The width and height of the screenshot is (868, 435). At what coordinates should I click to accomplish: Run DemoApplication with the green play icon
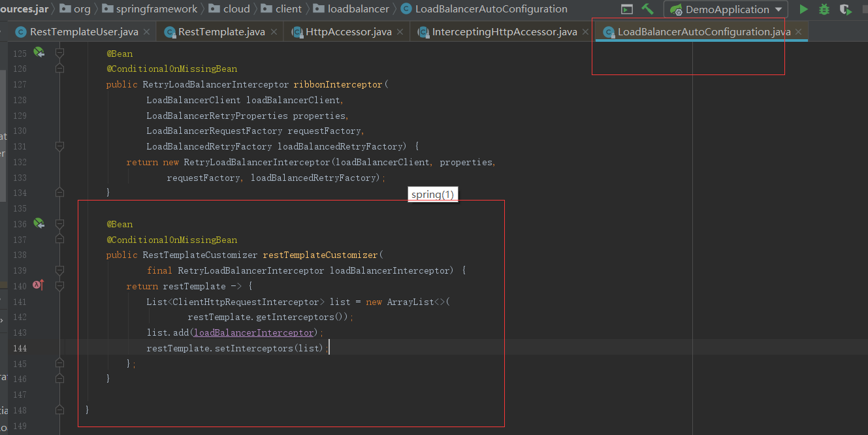804,9
